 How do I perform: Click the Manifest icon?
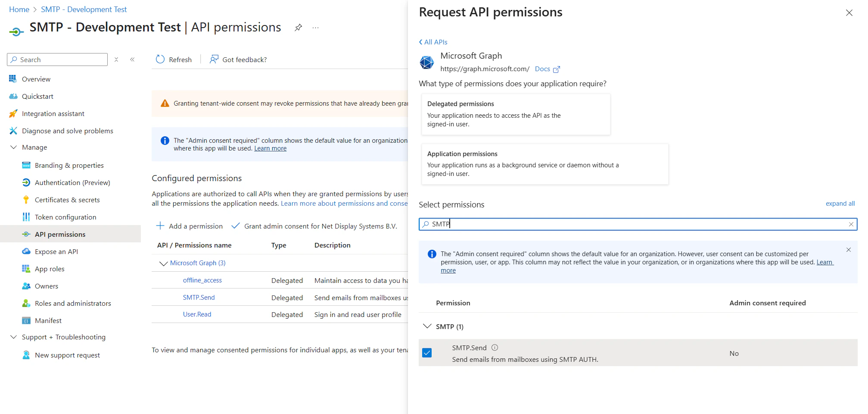pyautogui.click(x=26, y=320)
